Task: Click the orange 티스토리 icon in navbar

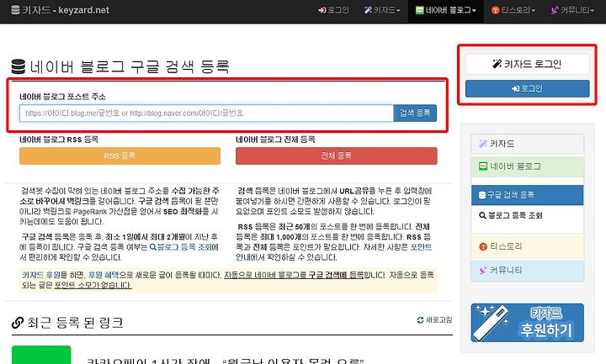Action: (495, 10)
